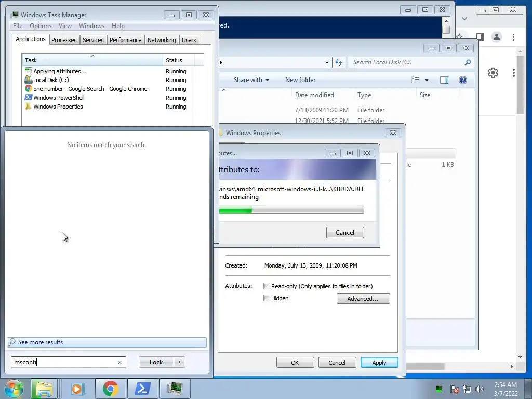Open the Advanced attributes button
The width and height of the screenshot is (532, 399).
(363, 299)
